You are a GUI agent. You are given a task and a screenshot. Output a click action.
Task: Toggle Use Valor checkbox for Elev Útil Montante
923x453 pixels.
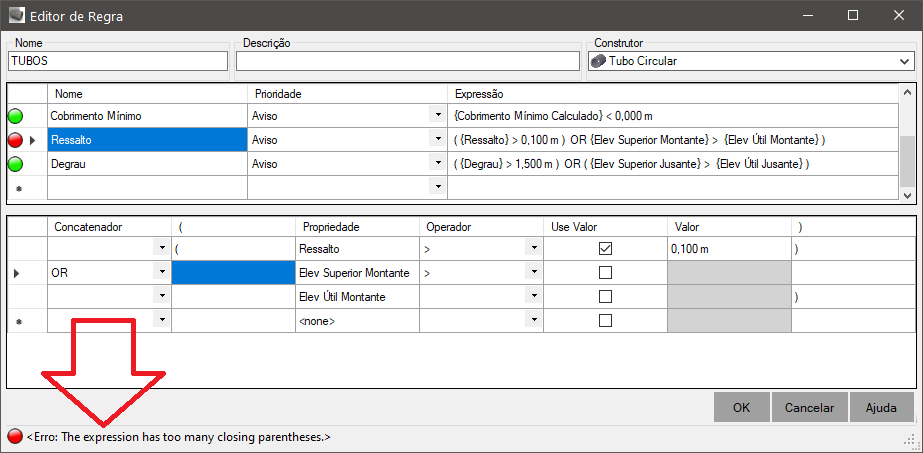(605, 297)
